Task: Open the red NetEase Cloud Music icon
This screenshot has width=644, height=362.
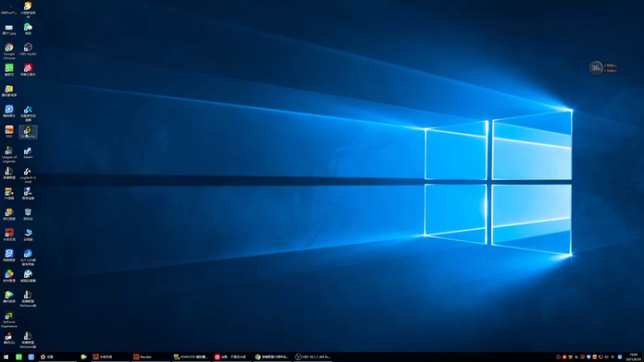Action: coord(28,70)
